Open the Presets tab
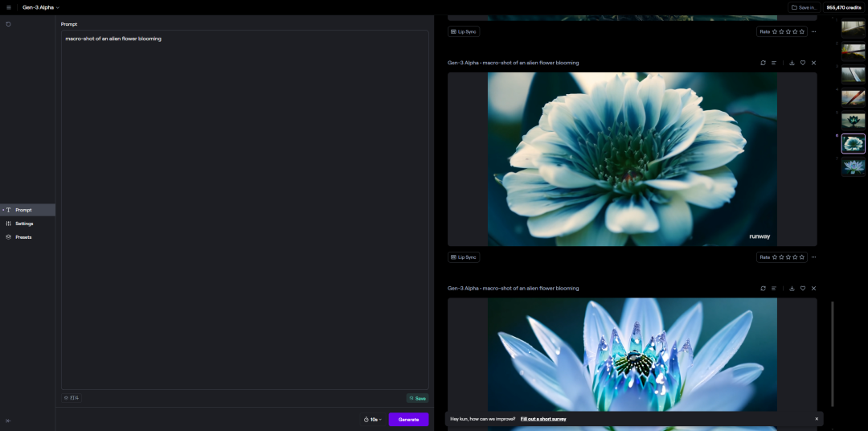The width and height of the screenshot is (868, 431). point(23,237)
